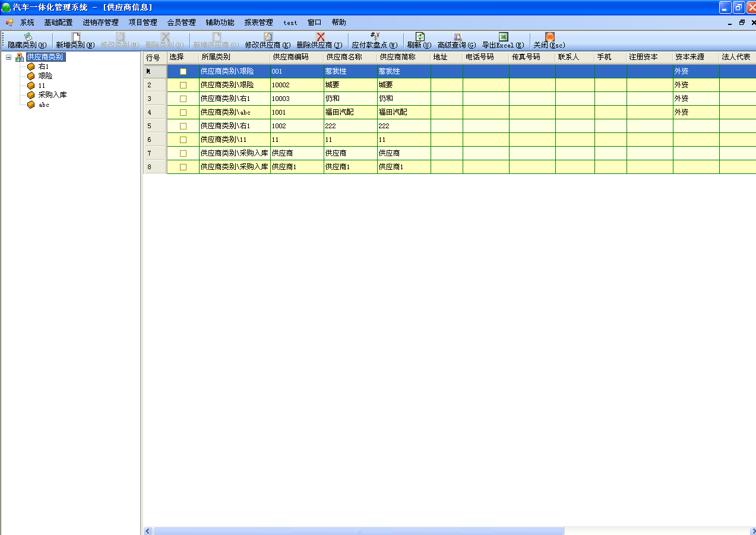Image resolution: width=756 pixels, height=535 pixels.
Task: Tick the checkbox for 福田汽配 row
Action: point(183,112)
